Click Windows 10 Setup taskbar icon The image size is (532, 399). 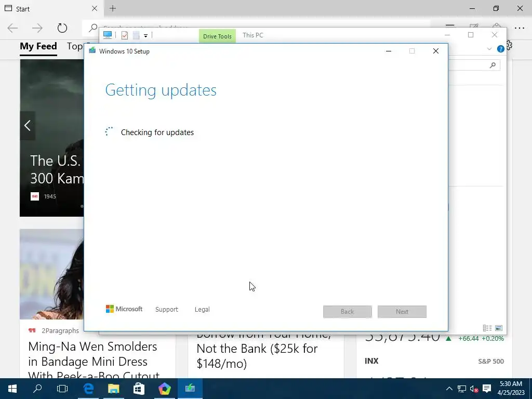pyautogui.click(x=190, y=389)
